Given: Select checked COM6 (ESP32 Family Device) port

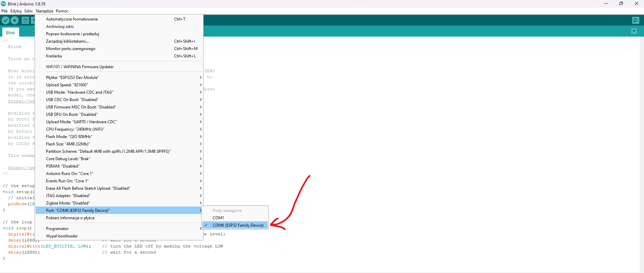Looking at the screenshot, I should point(235,225).
